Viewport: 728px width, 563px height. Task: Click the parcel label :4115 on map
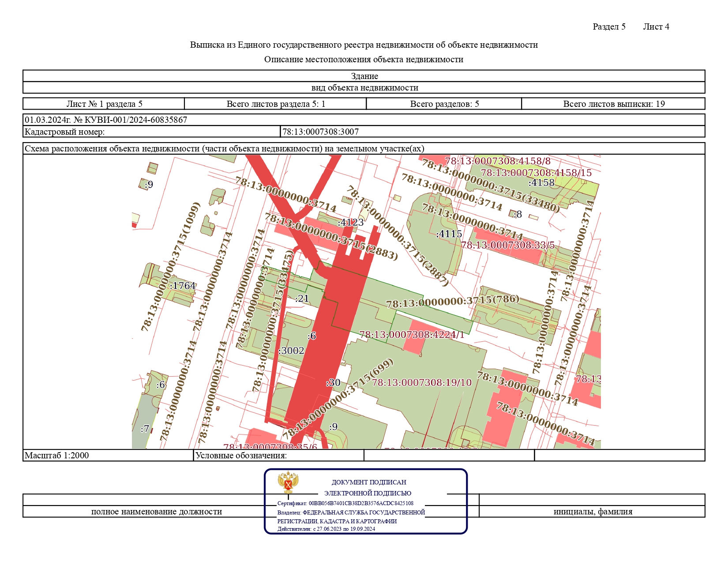(449, 234)
